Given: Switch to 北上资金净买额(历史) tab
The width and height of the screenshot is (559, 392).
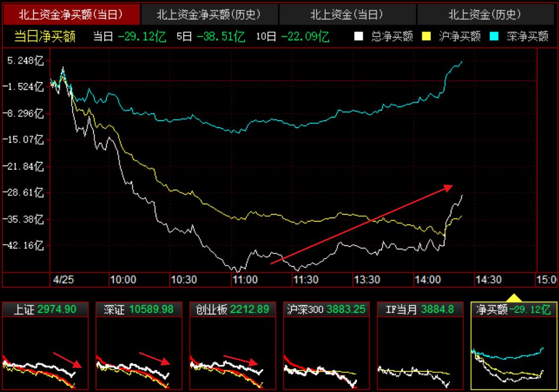Looking at the screenshot, I should coord(209,15).
